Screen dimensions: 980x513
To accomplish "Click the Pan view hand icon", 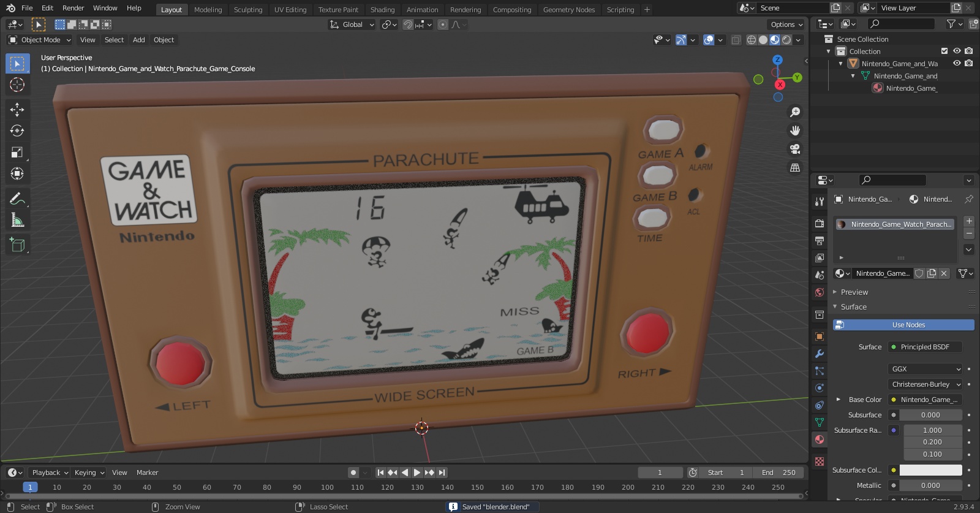I will 795,131.
